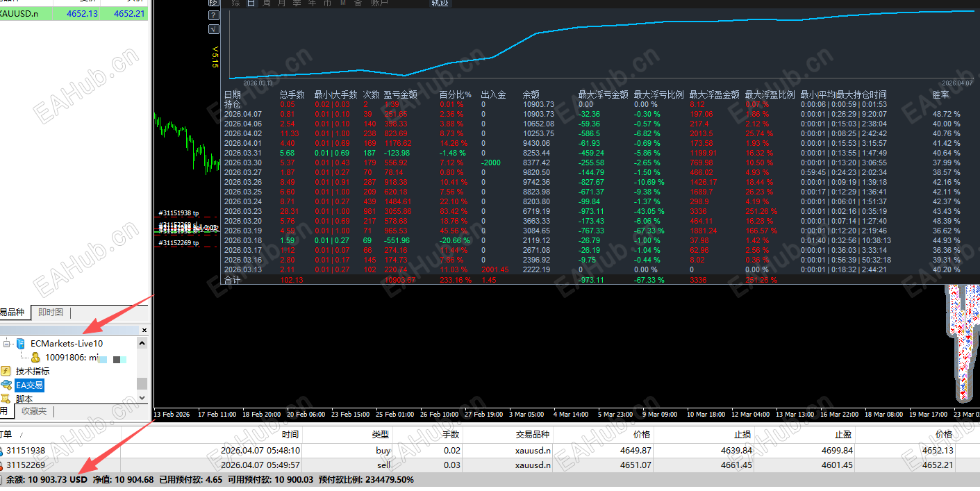Click stop loss value 4639.84
Viewport: 980px width, 491px height.
pyautogui.click(x=736, y=451)
